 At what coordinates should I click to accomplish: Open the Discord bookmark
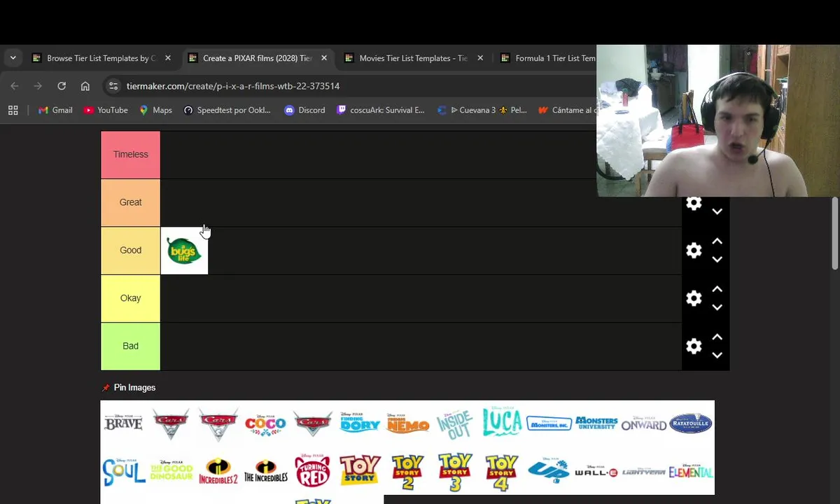pos(304,110)
